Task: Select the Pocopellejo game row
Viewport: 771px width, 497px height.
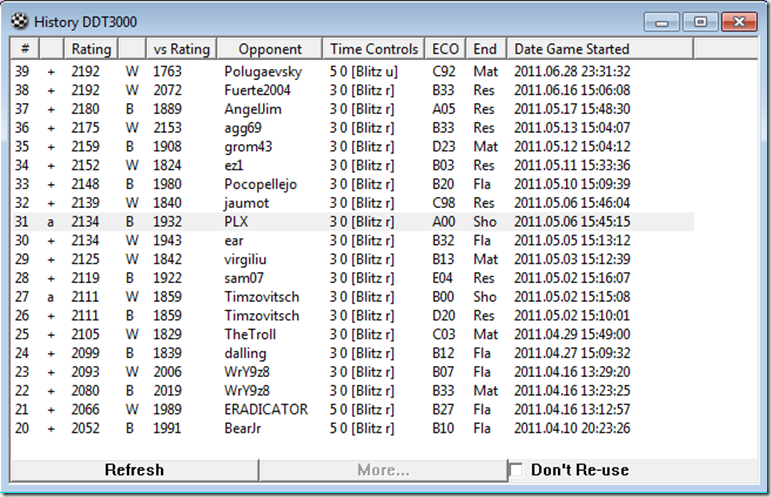Action: point(353,184)
